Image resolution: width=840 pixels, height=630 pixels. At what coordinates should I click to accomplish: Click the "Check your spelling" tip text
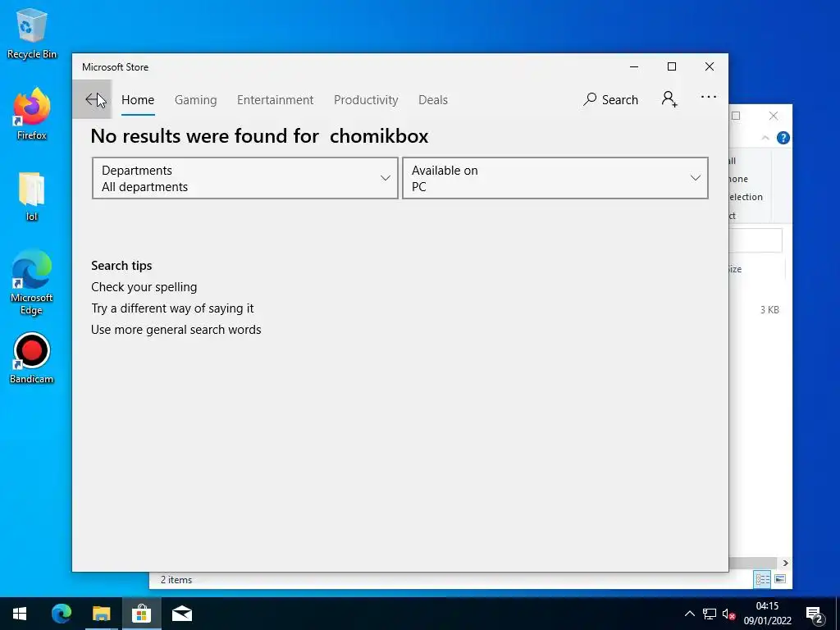click(x=144, y=287)
